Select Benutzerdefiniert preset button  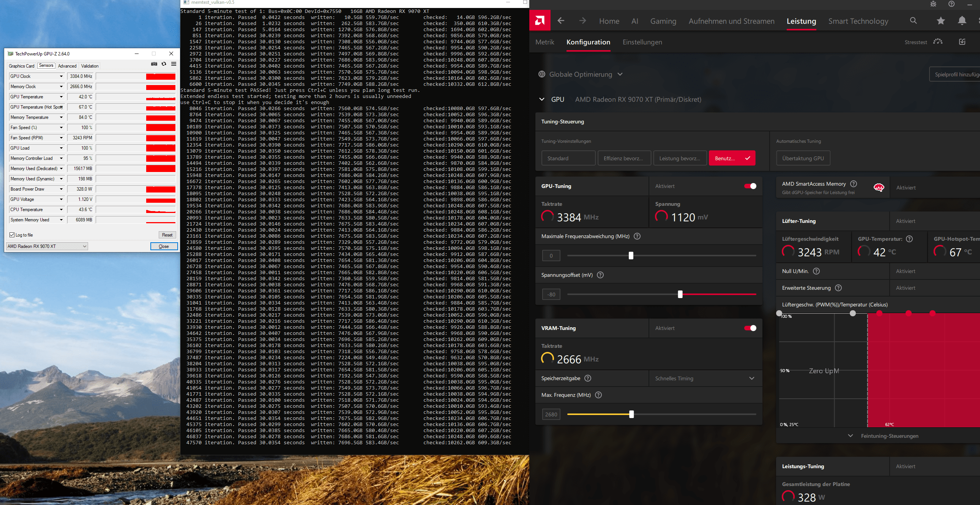pyautogui.click(x=732, y=158)
